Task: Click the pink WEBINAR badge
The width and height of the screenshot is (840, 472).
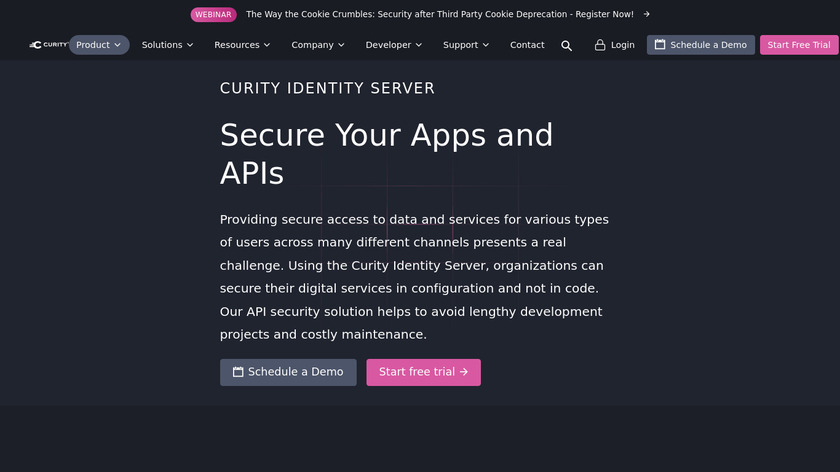Action: click(x=213, y=14)
